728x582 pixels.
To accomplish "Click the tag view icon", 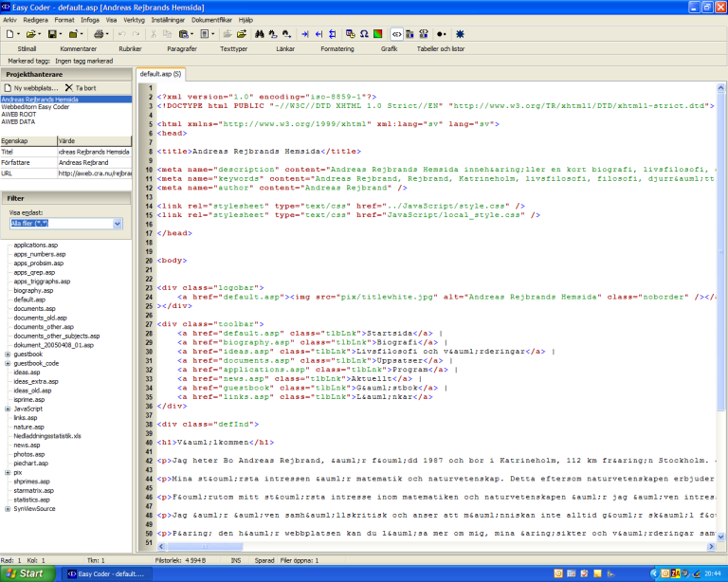I will [x=396, y=34].
